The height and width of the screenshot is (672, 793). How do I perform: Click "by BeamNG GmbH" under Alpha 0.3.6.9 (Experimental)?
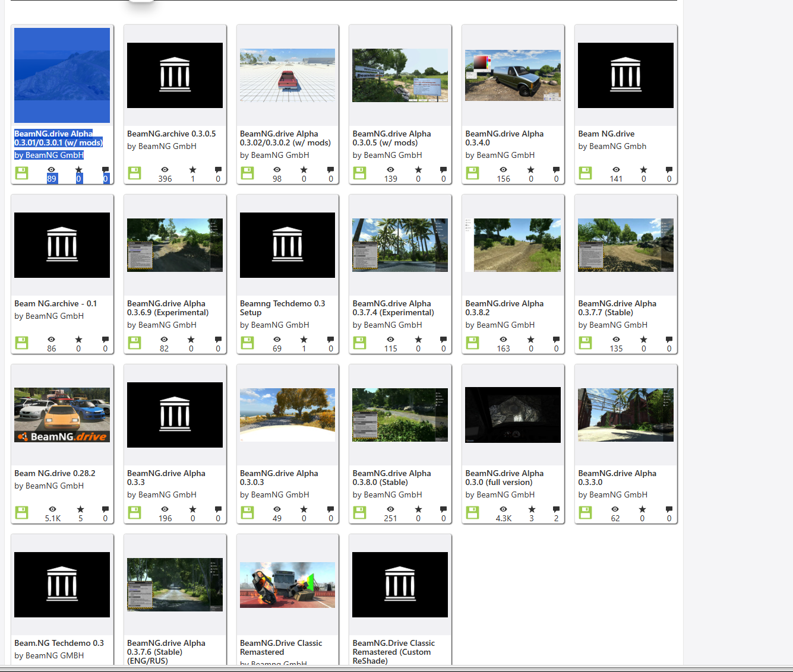pyautogui.click(x=162, y=325)
